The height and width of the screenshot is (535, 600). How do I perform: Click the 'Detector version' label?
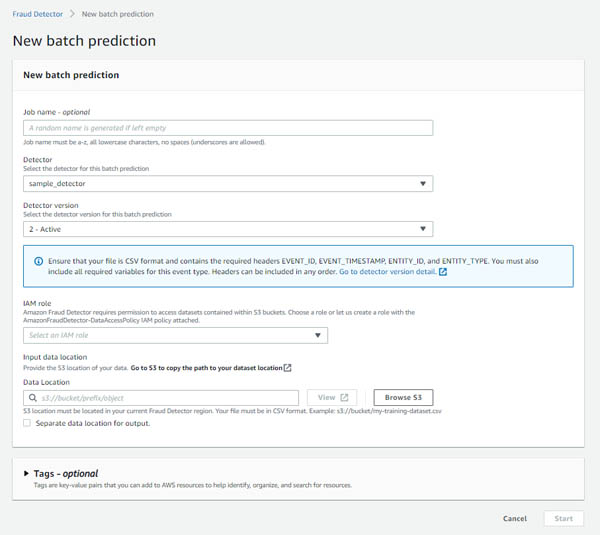click(51, 205)
